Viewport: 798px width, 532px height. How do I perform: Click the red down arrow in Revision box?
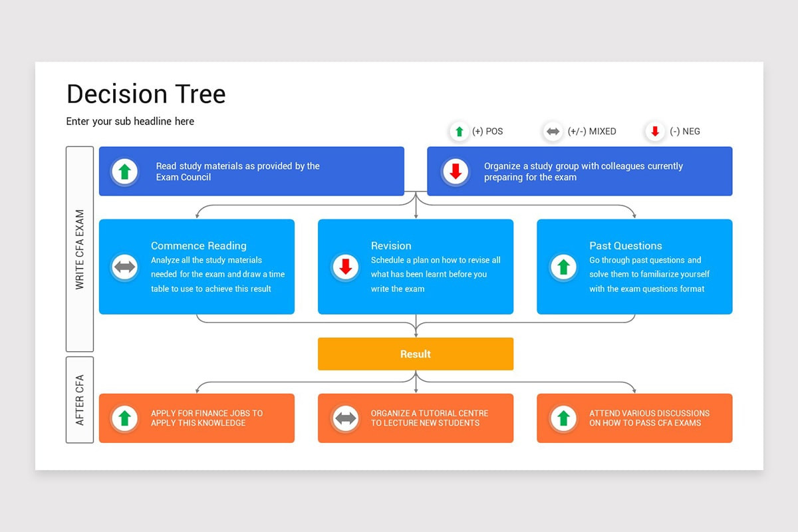pyautogui.click(x=345, y=267)
